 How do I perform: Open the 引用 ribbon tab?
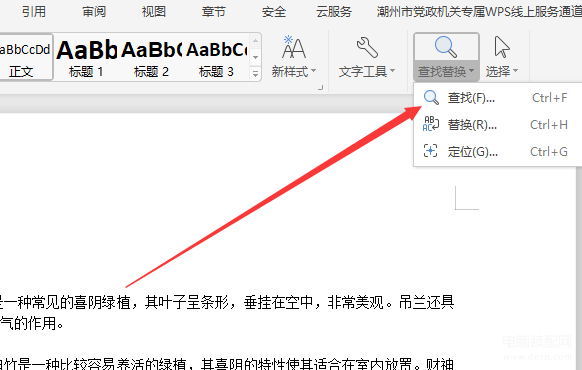[34, 12]
